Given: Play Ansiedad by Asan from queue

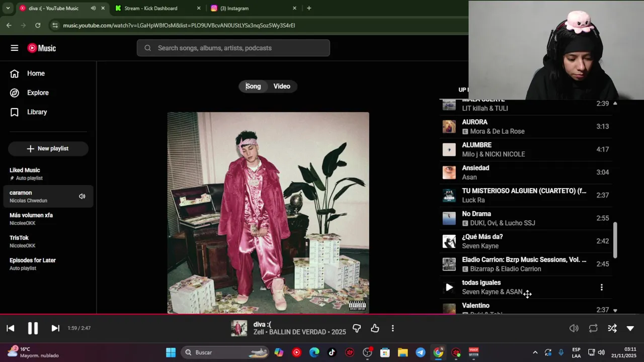Looking at the screenshot, I should (526, 172).
